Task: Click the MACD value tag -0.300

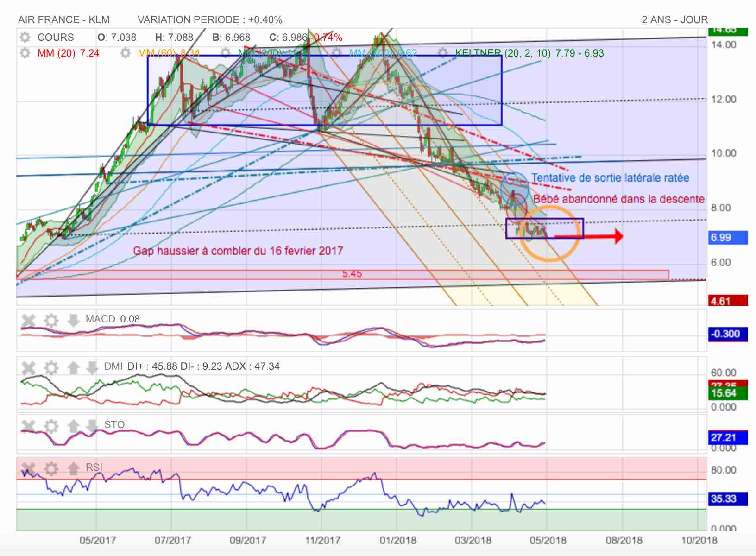Action: pyautogui.click(x=728, y=334)
